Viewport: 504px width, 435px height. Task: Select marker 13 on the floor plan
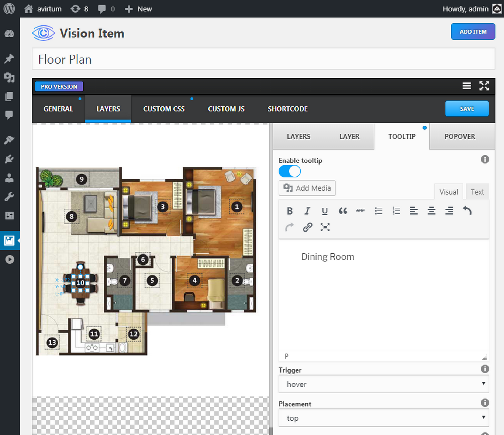click(52, 343)
